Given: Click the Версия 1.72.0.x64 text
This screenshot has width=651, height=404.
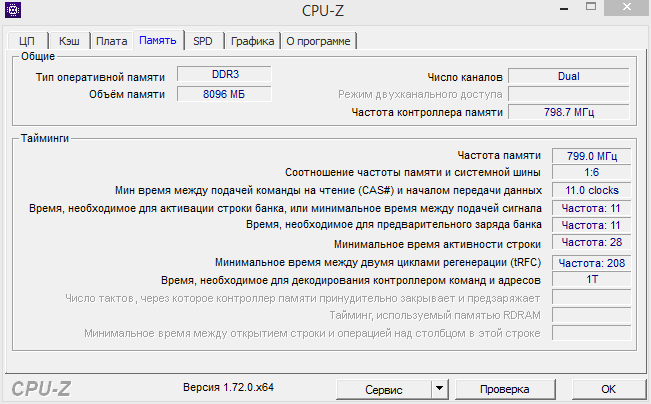Looking at the screenshot, I should click(x=228, y=387).
